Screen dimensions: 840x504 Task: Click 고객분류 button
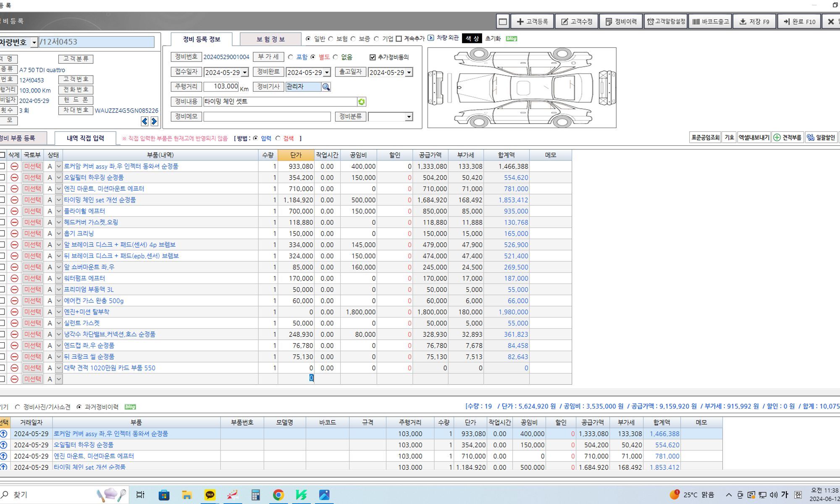76,59
